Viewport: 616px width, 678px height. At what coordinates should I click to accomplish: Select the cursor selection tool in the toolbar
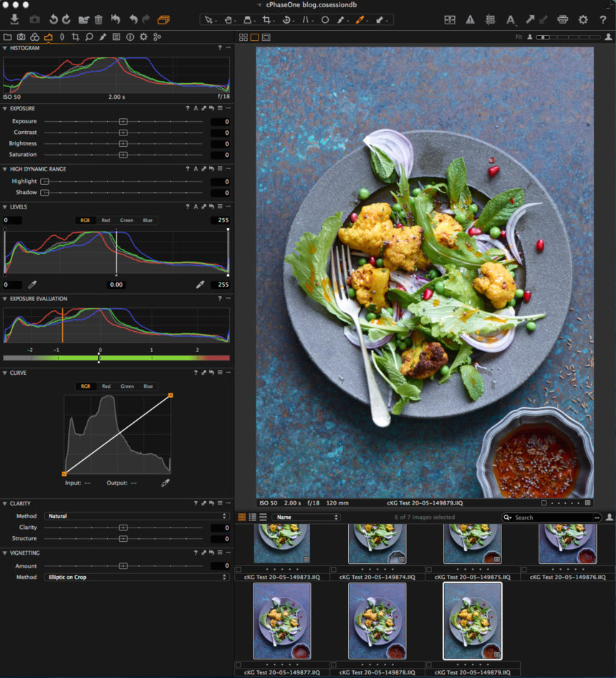(208, 19)
